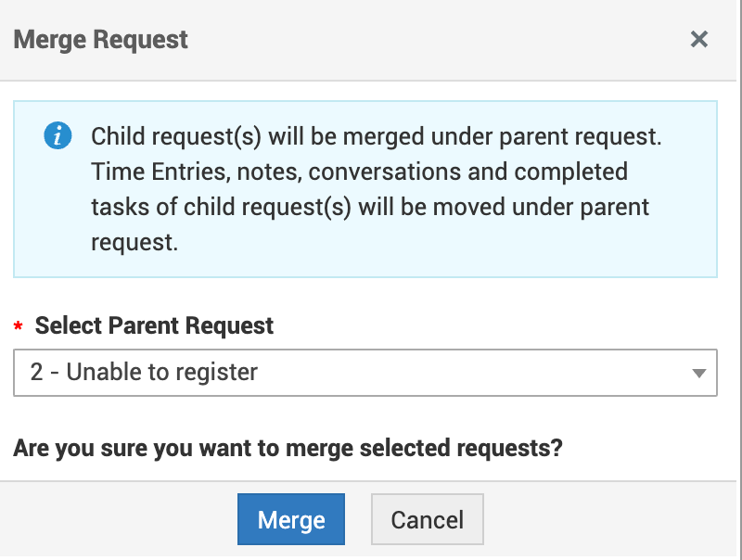The height and width of the screenshot is (560, 742).
Task: Click the 'Child request(s) will be merged' text
Action: point(376,137)
